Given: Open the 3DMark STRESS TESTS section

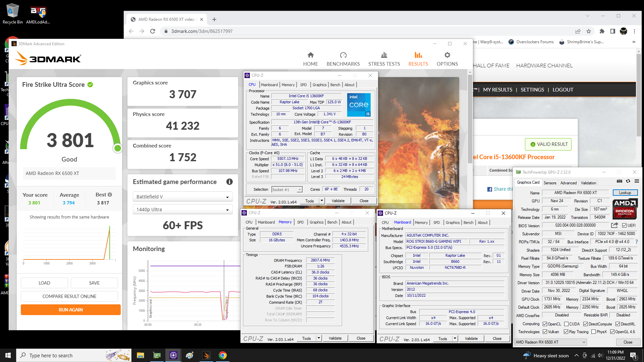Looking at the screenshot, I should (x=384, y=59).
